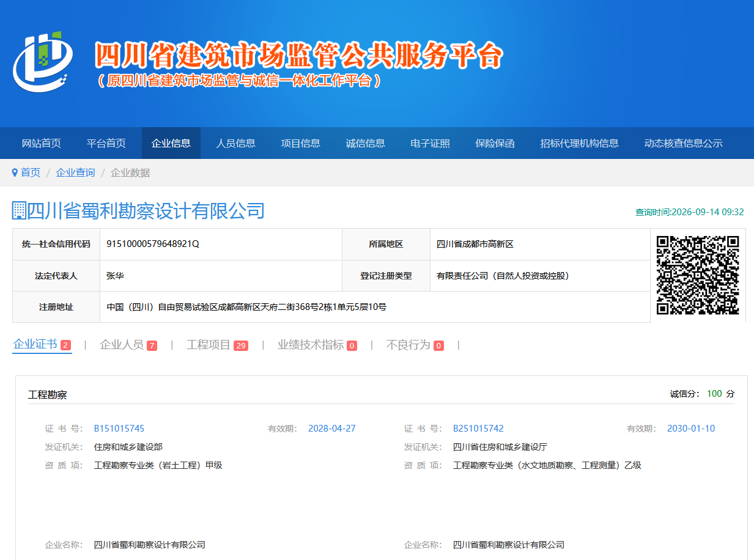Go to 企业查询 breadcrumb link

(76, 173)
